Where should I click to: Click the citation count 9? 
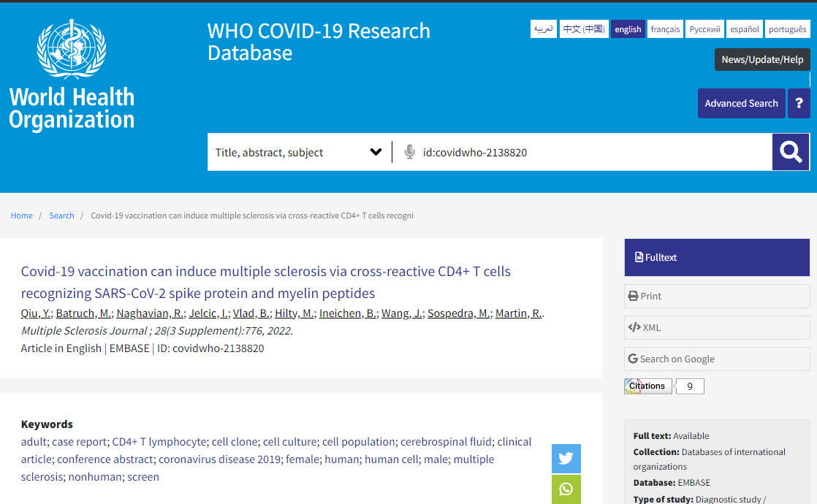click(690, 386)
